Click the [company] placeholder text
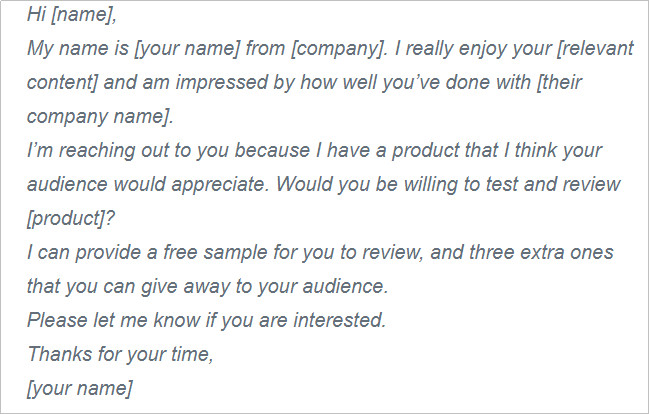The height and width of the screenshot is (414, 649). pos(340,48)
